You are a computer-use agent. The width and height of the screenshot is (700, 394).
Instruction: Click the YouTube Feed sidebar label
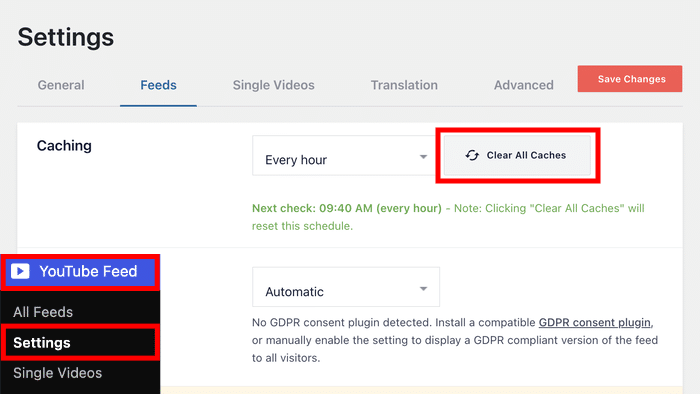tap(88, 271)
